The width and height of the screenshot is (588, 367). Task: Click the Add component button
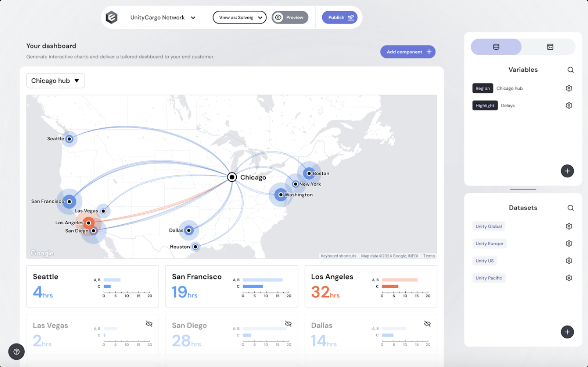pyautogui.click(x=408, y=52)
